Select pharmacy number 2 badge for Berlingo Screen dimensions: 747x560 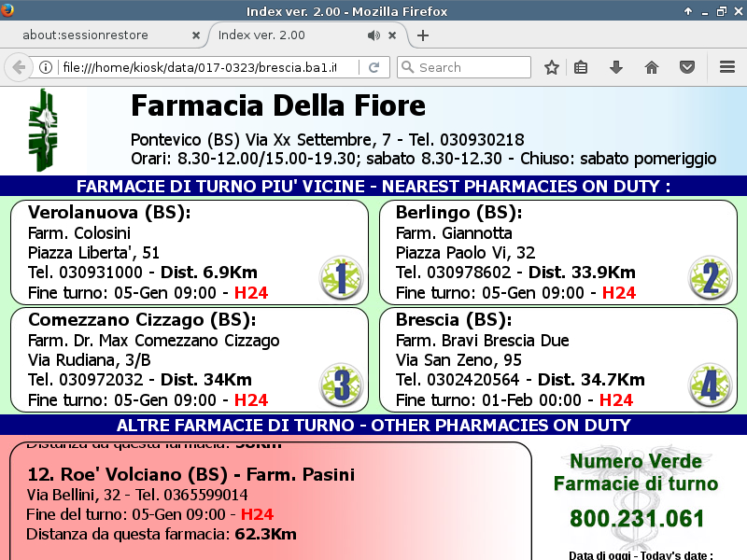[710, 277]
